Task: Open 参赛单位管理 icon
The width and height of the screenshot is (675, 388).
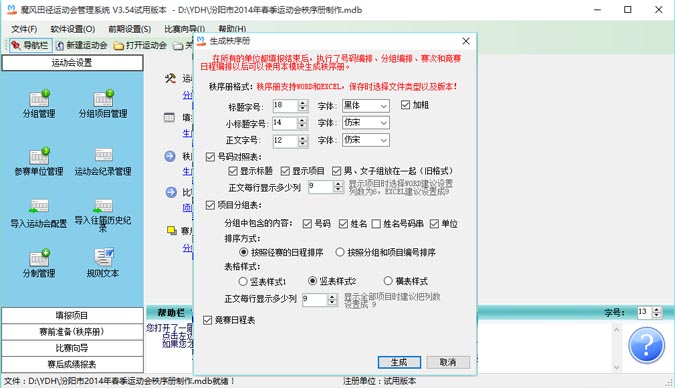Action: click(39, 162)
